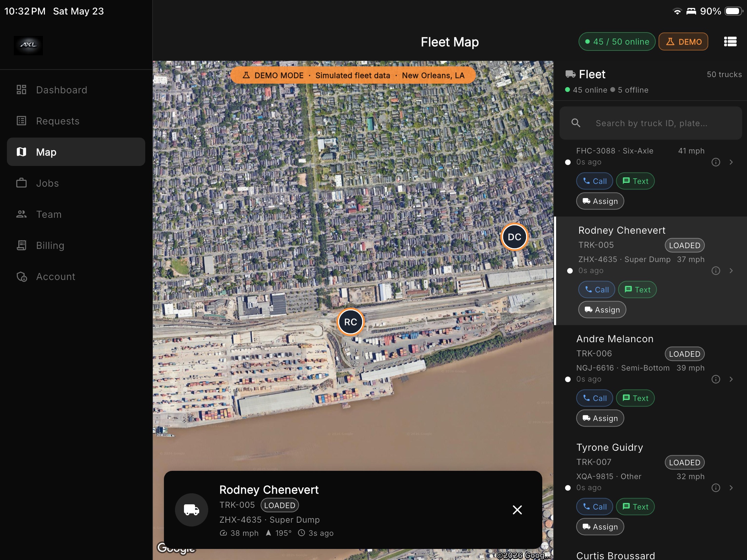Open info for FHC-3088 truck
747x560 pixels.
point(716,162)
